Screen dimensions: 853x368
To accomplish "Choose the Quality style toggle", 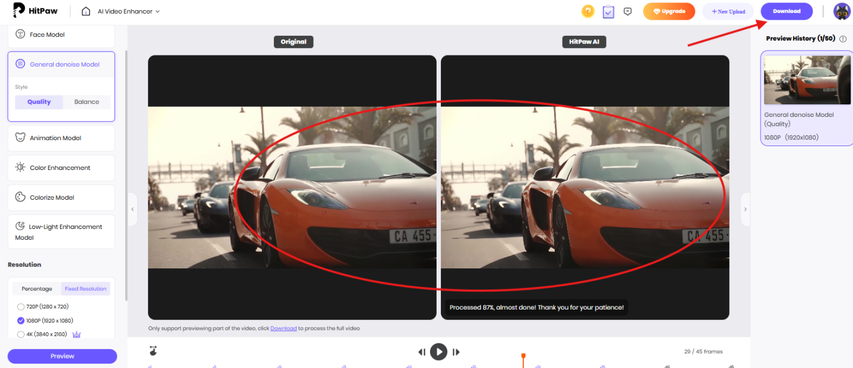I will pos(39,102).
